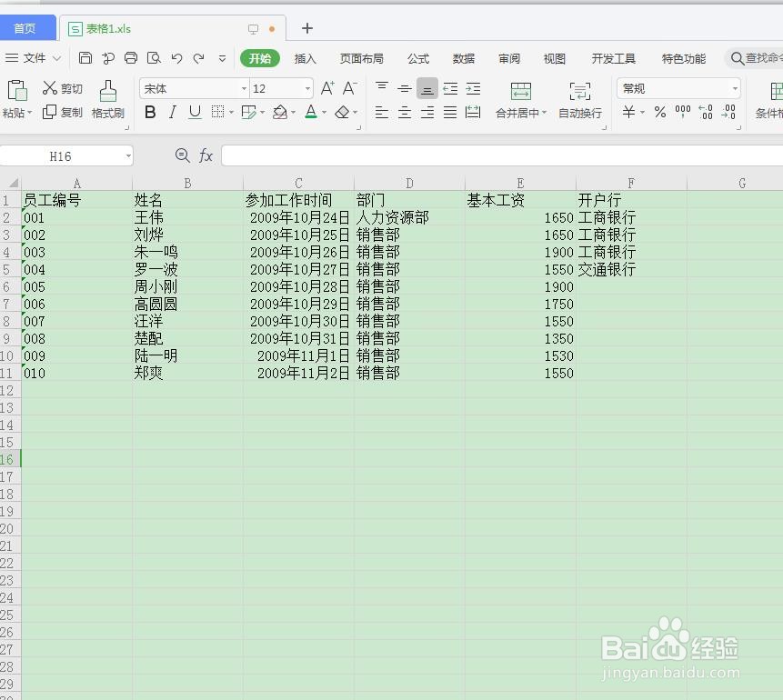783x700 pixels.
Task: Open the 文件 menu dropdown
Action: pyautogui.click(x=33, y=58)
